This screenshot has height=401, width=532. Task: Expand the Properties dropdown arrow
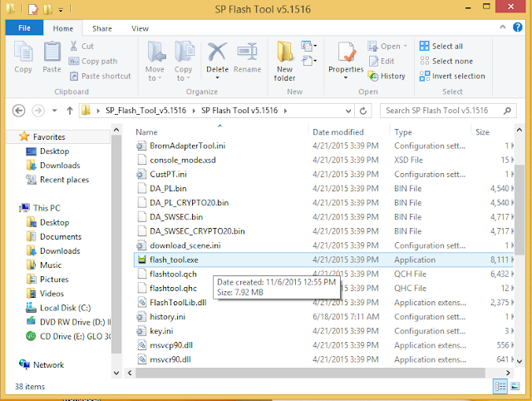346,77
